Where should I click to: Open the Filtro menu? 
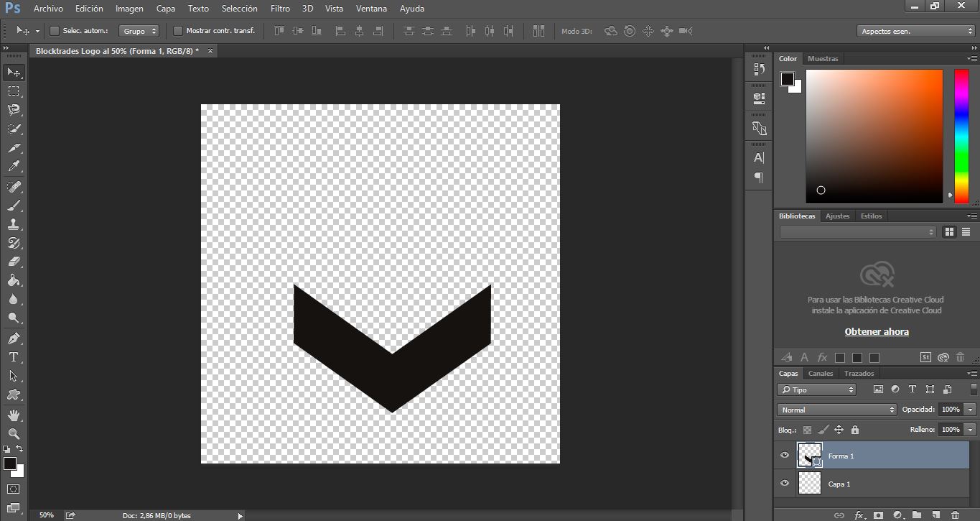[x=280, y=9]
